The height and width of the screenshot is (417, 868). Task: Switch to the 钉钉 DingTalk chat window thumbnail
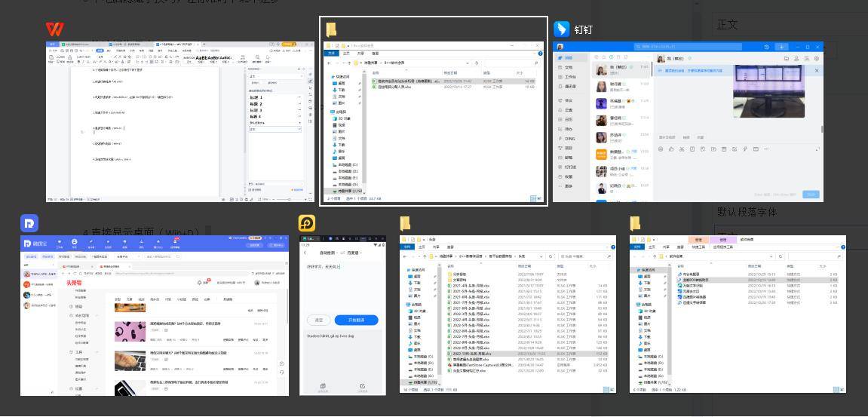click(688, 122)
